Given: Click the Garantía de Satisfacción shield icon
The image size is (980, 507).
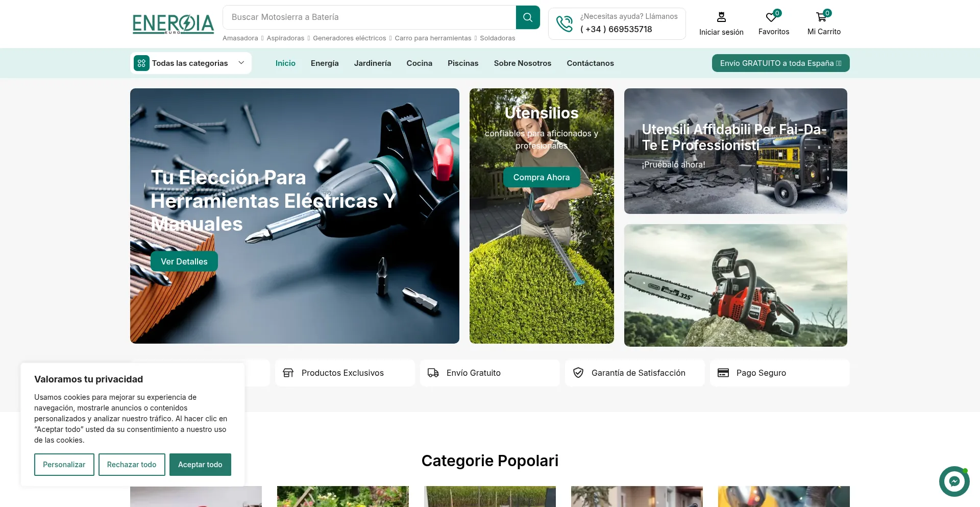Looking at the screenshot, I should pyautogui.click(x=578, y=373).
